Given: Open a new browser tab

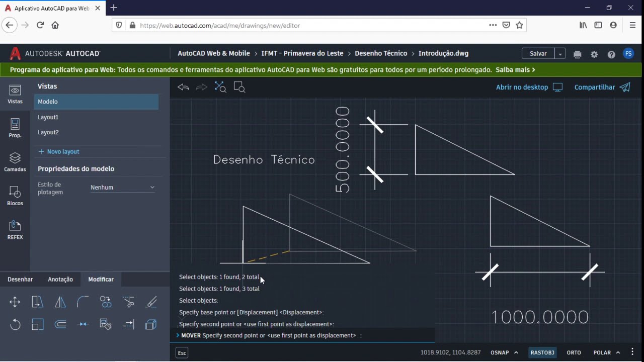Looking at the screenshot, I should point(114,8).
